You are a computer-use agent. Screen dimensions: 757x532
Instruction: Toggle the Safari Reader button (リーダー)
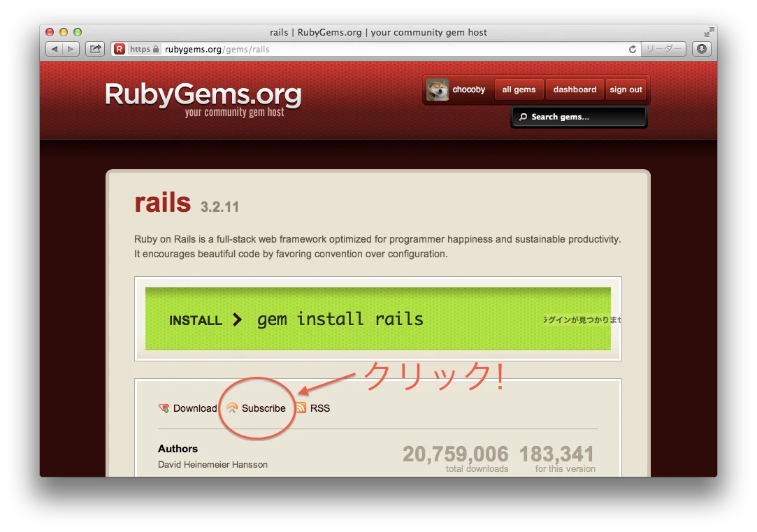click(664, 49)
